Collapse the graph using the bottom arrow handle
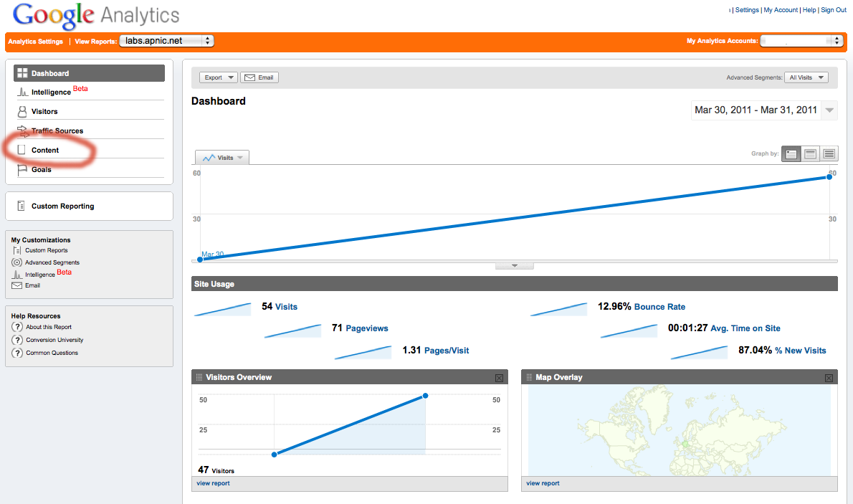 tap(514, 265)
